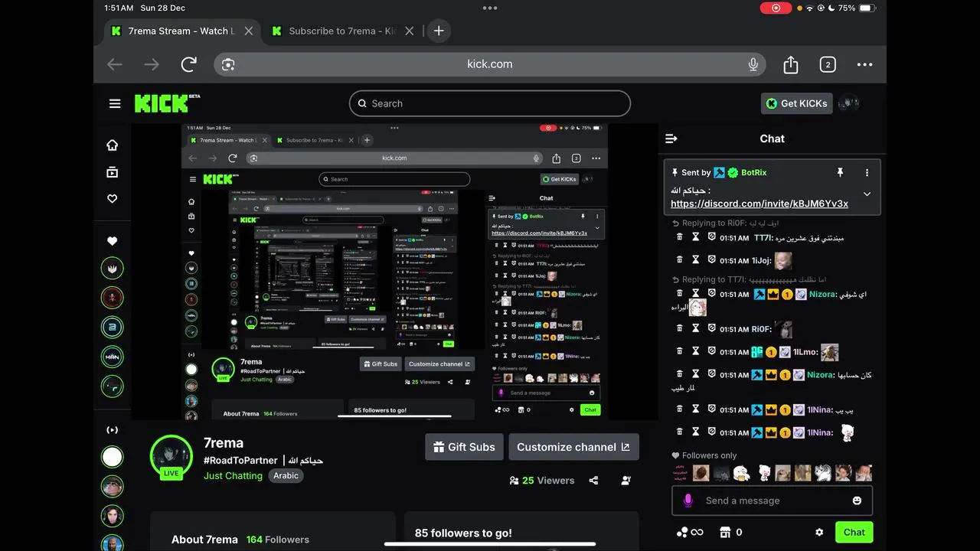This screenshot has height=551, width=980.
Task: Click the browser forward arrow
Action: tap(152, 65)
